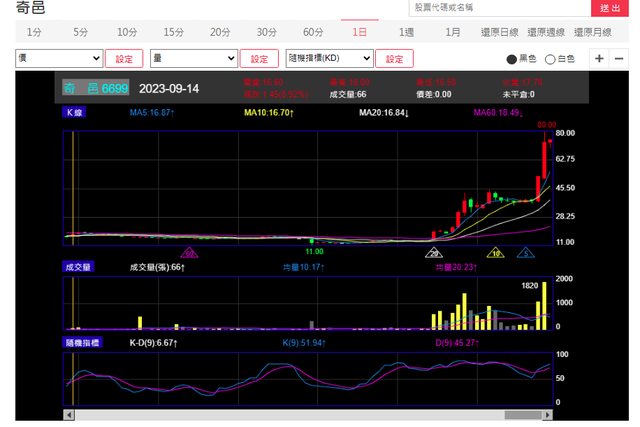
Task: Open the 價 price dropdown
Action: (58, 59)
